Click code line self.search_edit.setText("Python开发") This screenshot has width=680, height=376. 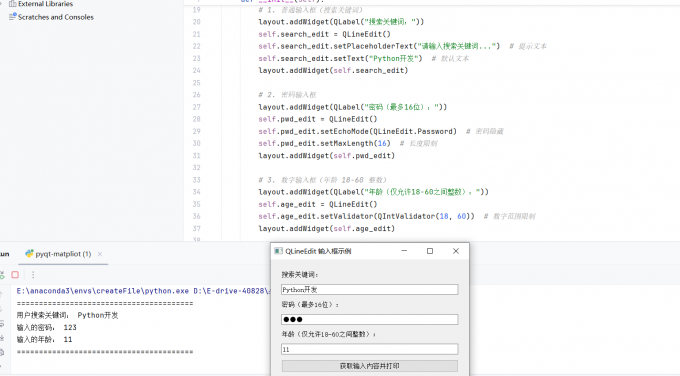coord(340,59)
